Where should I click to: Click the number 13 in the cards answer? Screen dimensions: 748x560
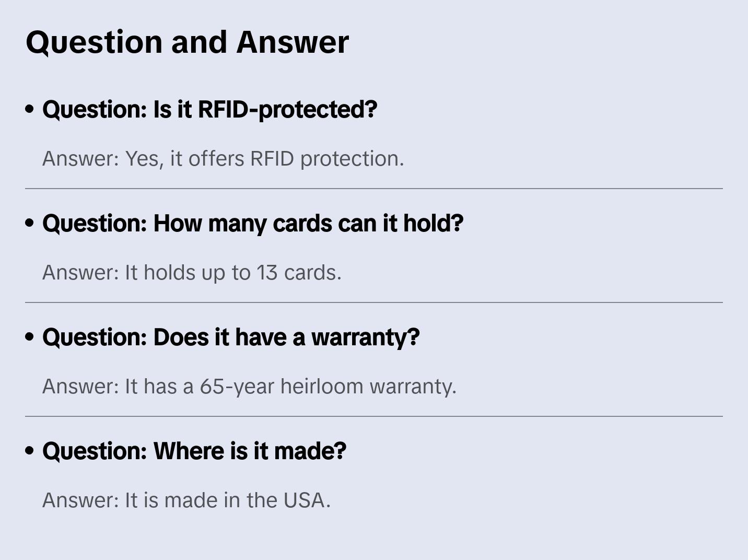point(266,273)
